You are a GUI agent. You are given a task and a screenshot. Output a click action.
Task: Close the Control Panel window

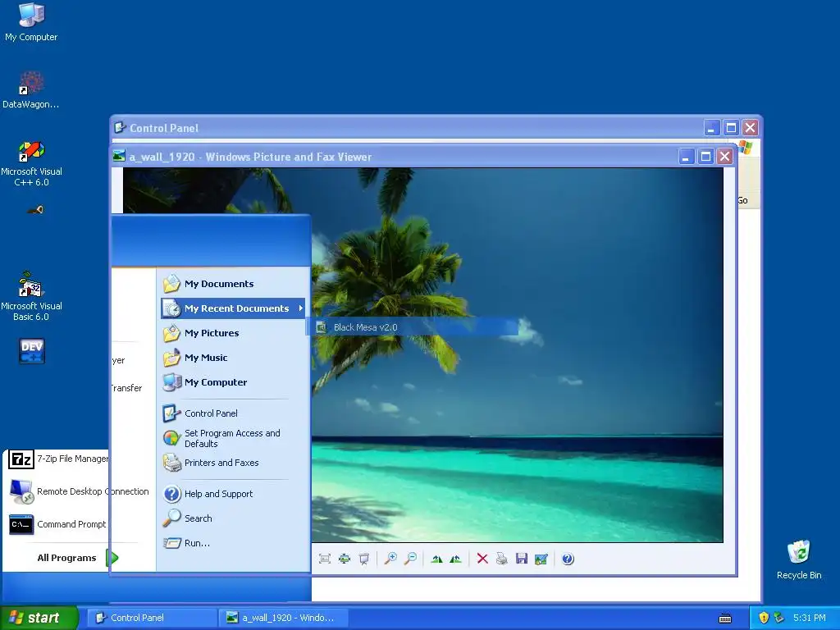pyautogui.click(x=750, y=128)
